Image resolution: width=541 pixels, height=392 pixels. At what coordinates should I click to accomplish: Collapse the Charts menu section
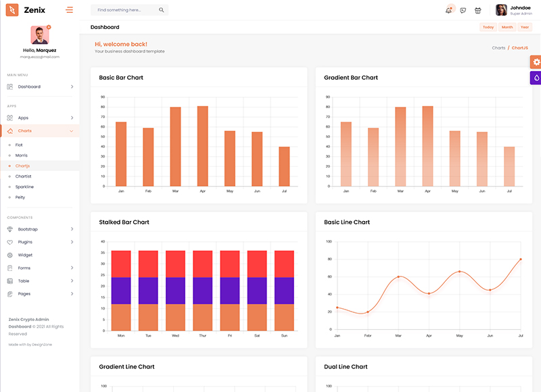pyautogui.click(x=39, y=130)
